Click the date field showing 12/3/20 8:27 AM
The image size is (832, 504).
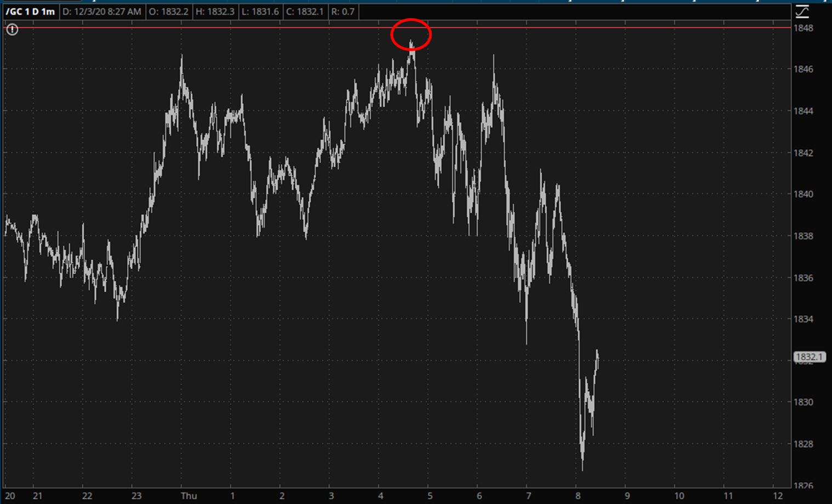point(101,12)
